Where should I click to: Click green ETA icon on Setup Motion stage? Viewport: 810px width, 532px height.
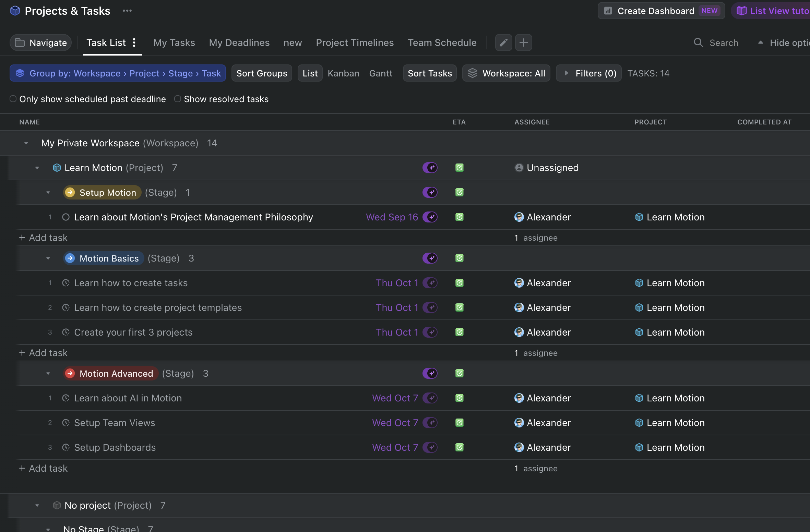(460, 192)
